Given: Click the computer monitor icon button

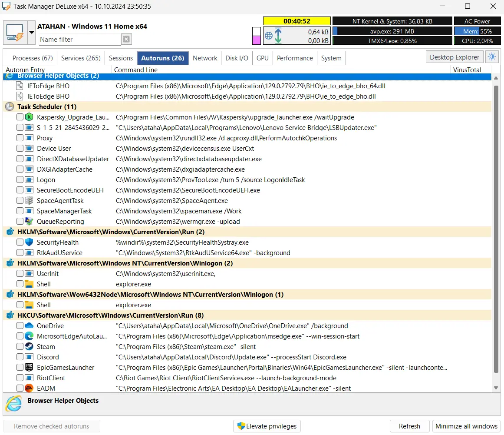Looking at the screenshot, I should (15, 33).
